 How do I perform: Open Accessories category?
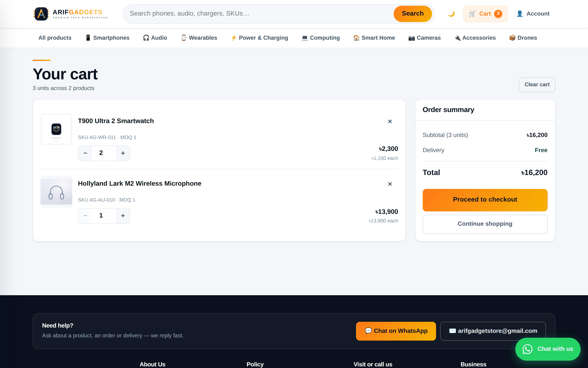click(x=475, y=38)
